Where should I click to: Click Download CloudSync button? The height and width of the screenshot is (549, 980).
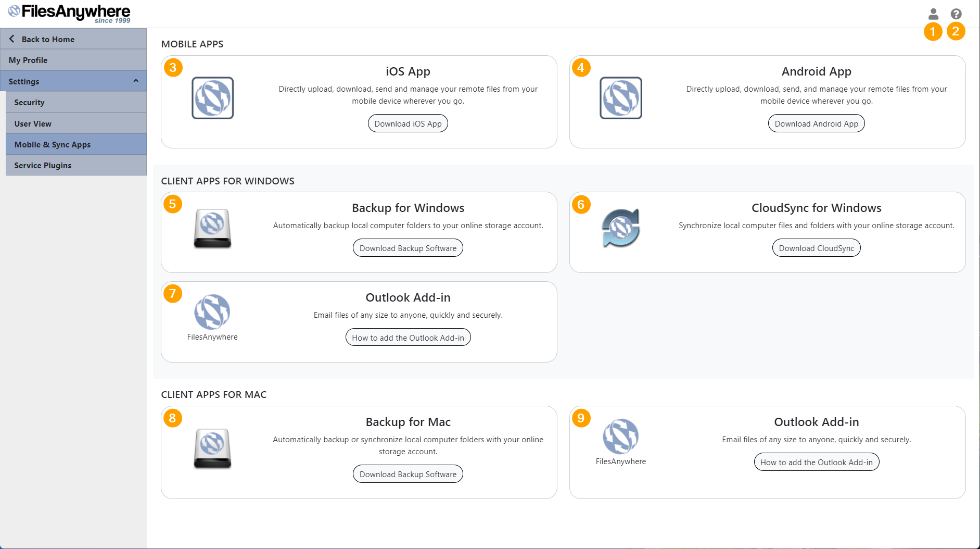[817, 248]
